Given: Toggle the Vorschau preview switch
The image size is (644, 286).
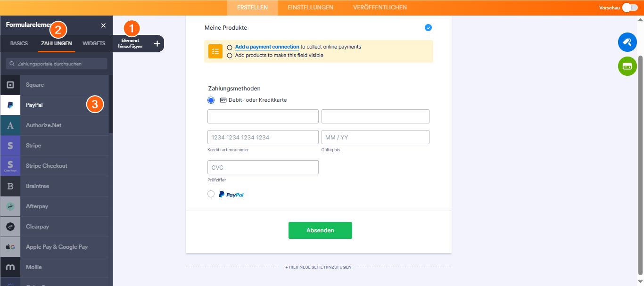Looking at the screenshot, I should pyautogui.click(x=629, y=8).
